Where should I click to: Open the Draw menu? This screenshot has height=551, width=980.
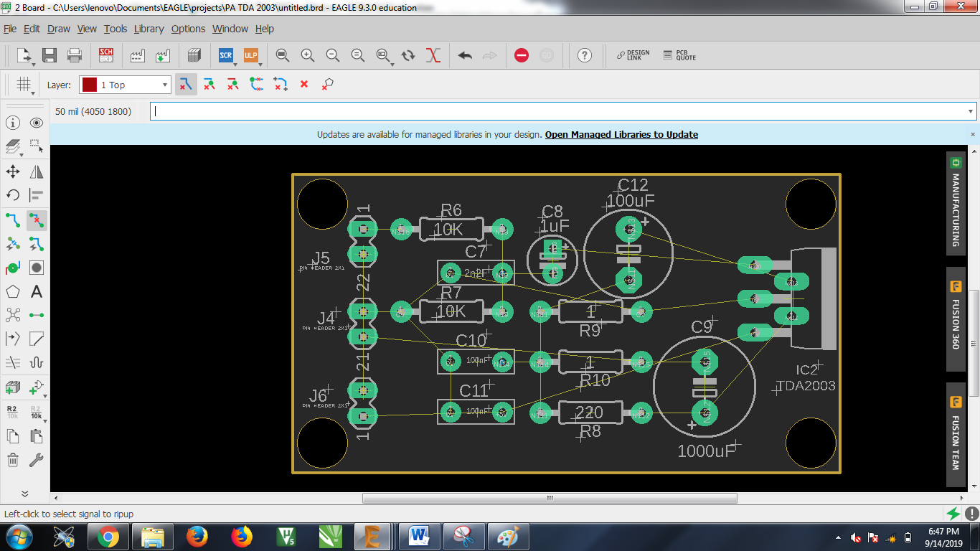tap(58, 29)
